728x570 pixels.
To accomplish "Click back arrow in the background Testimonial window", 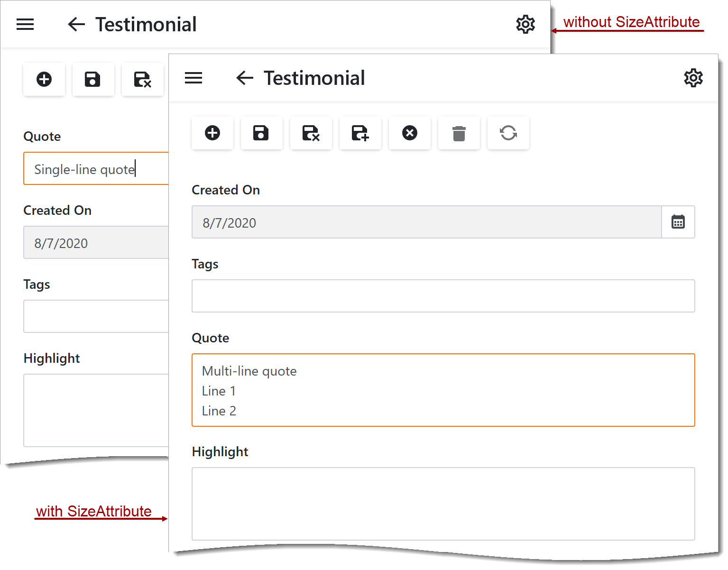I will pos(76,24).
